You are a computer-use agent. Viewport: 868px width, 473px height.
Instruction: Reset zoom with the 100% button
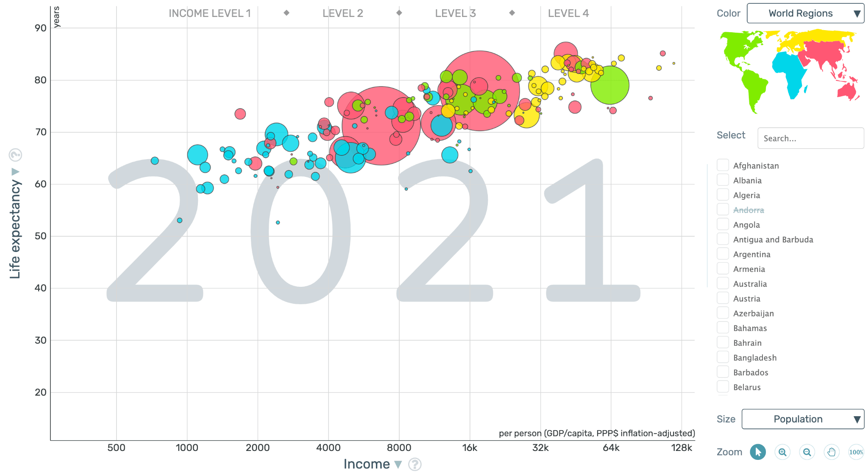coord(856,452)
